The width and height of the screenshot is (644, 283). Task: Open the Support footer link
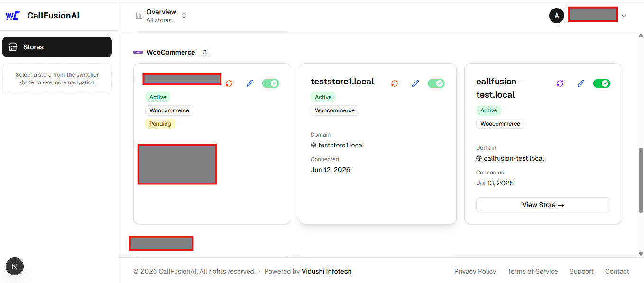581,271
